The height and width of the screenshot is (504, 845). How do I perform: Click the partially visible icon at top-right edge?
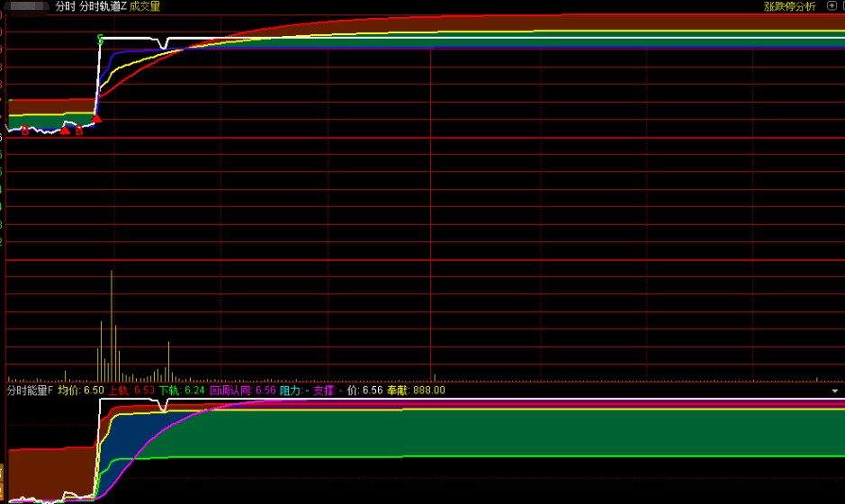click(842, 6)
